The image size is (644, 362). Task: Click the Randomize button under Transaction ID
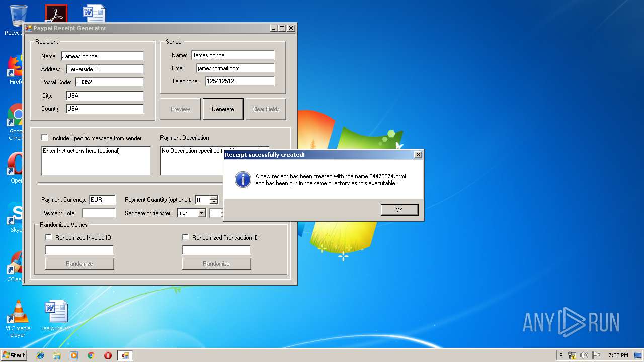tap(216, 264)
